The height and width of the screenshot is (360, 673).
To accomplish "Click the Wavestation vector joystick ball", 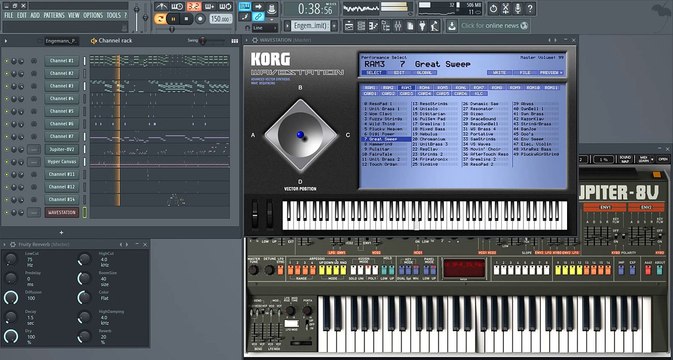I will (300, 135).
